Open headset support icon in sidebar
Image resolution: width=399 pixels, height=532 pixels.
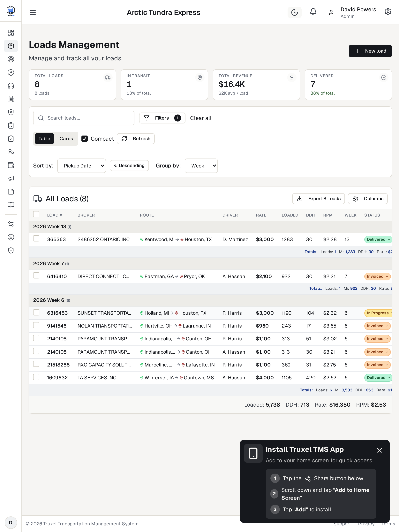coord(11,86)
